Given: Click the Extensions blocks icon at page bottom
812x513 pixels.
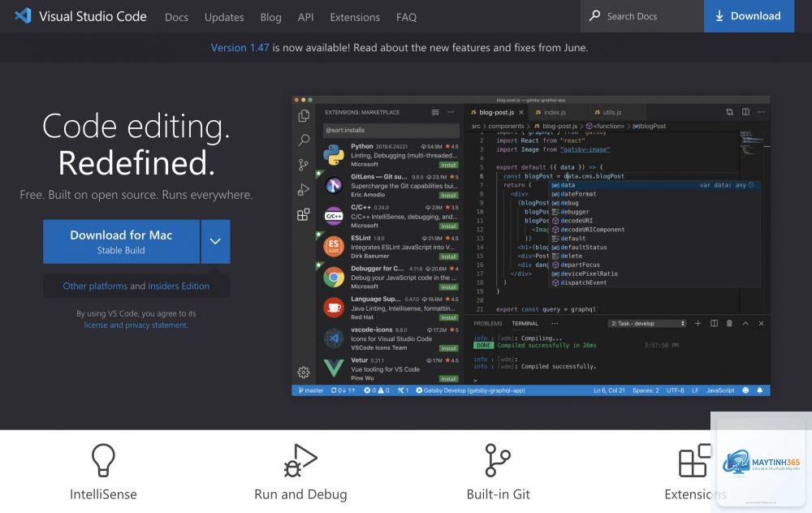Looking at the screenshot, I should tap(695, 459).
